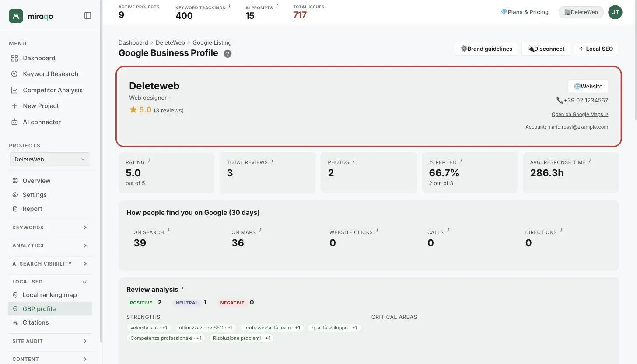The height and width of the screenshot is (364, 637).
Task: Open Plans & Pricing link
Action: coord(525,12)
